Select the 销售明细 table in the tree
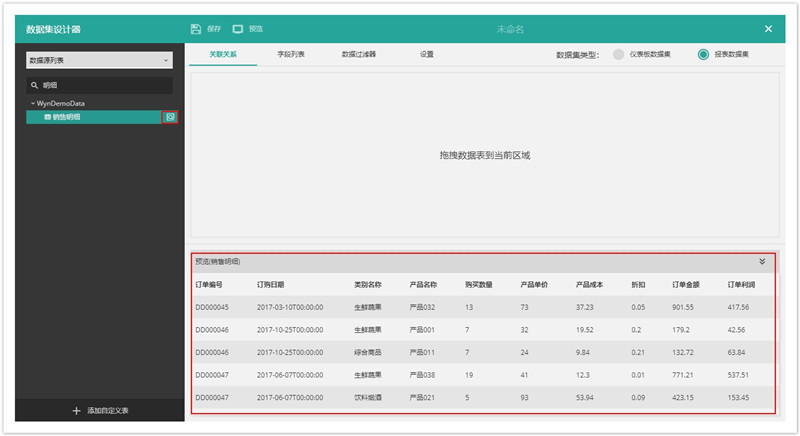This screenshot has height=436, width=800. pyautogui.click(x=94, y=117)
